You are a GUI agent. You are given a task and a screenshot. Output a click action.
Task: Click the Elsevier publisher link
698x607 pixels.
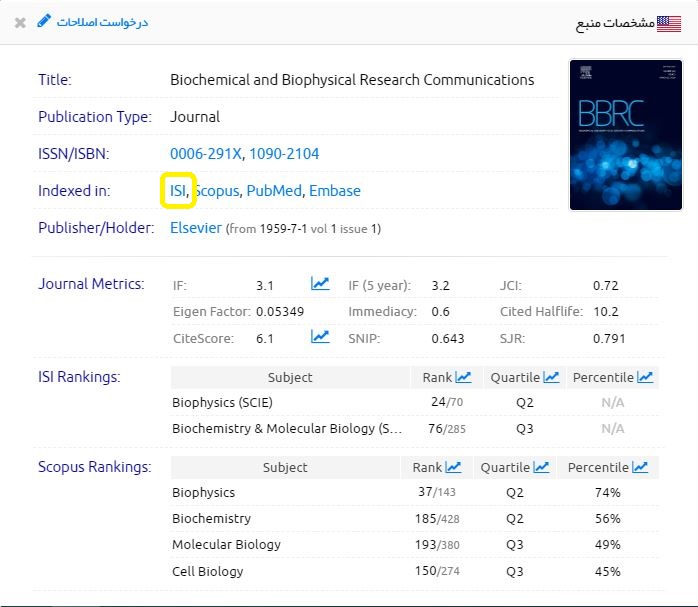[196, 228]
